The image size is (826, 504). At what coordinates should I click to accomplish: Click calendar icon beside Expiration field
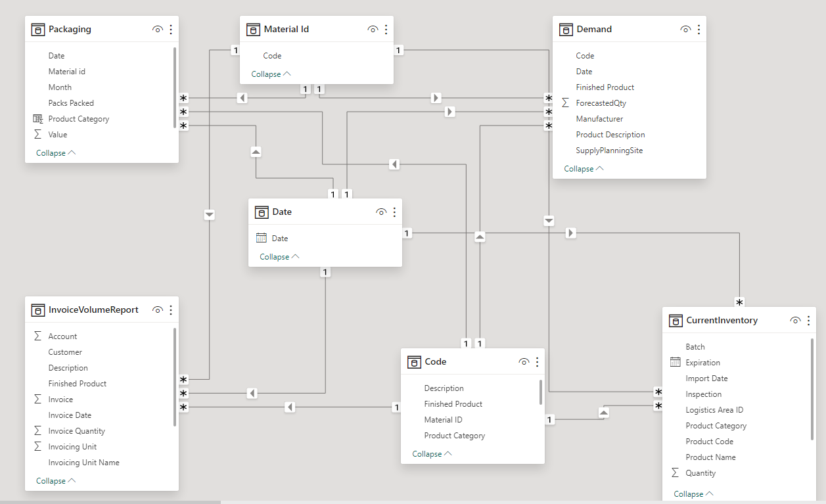point(675,363)
